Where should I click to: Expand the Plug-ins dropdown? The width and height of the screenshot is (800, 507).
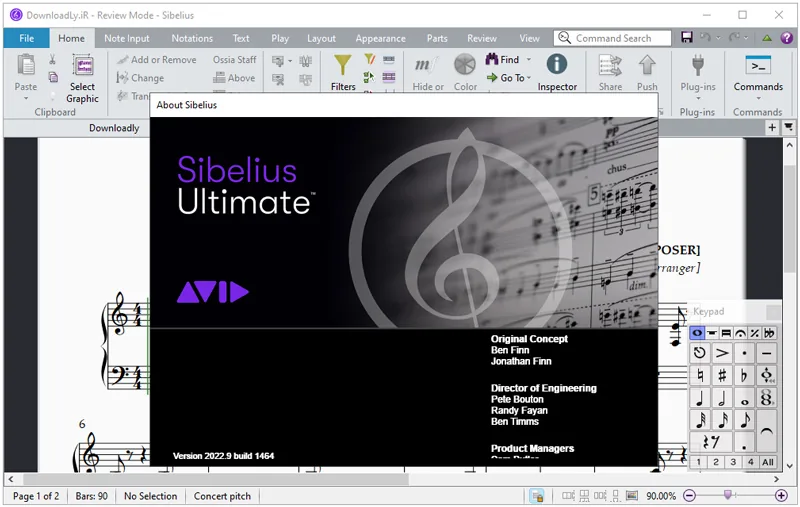[697, 98]
